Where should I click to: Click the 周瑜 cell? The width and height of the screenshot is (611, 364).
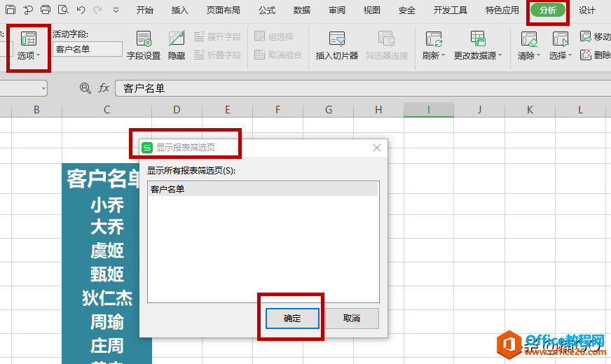107,321
